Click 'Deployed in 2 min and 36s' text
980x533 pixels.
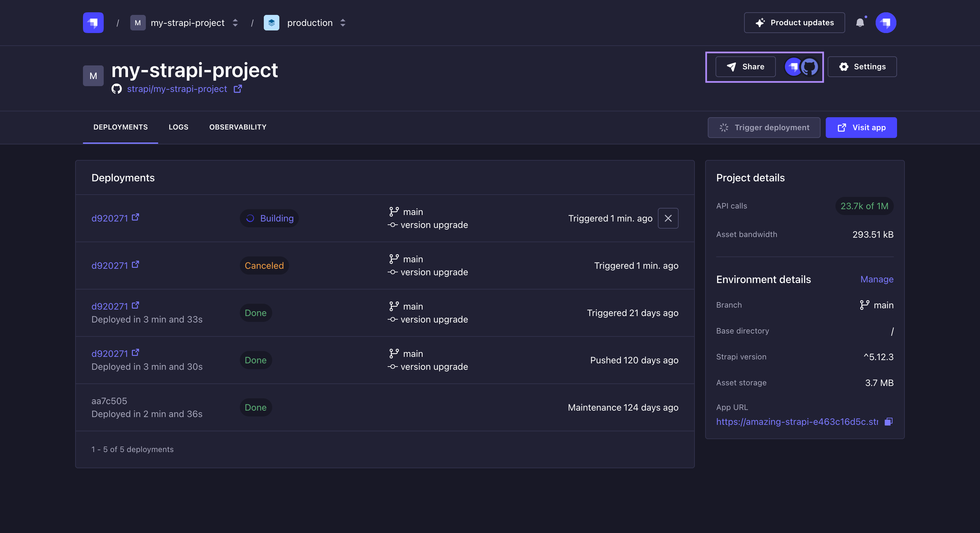147,414
